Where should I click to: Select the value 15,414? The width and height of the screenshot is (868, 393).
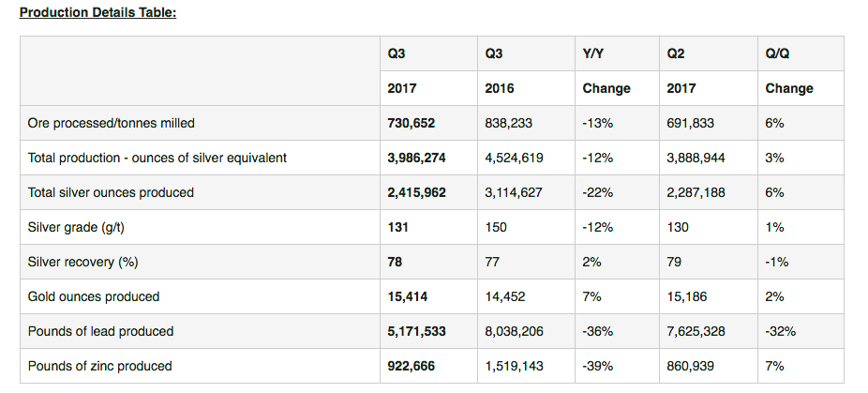click(407, 296)
